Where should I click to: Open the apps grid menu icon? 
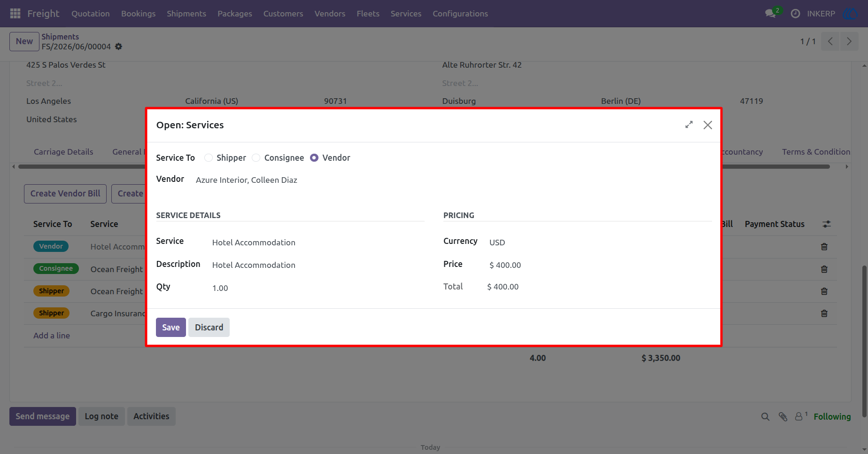click(x=15, y=14)
